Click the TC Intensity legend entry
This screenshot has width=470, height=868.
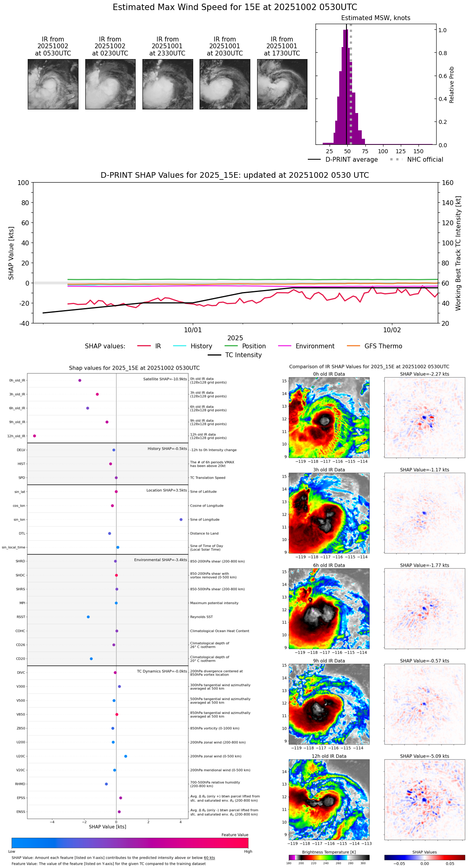coord(235,355)
